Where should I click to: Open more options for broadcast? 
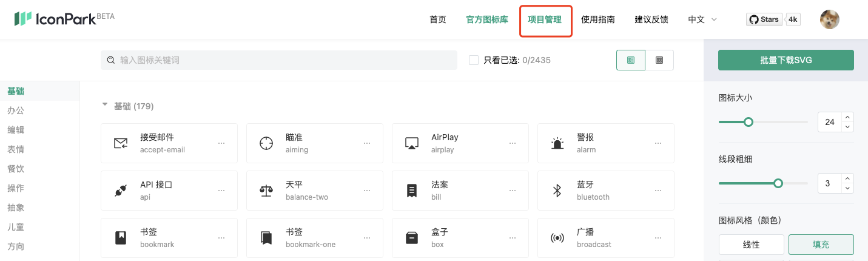pyautogui.click(x=658, y=238)
